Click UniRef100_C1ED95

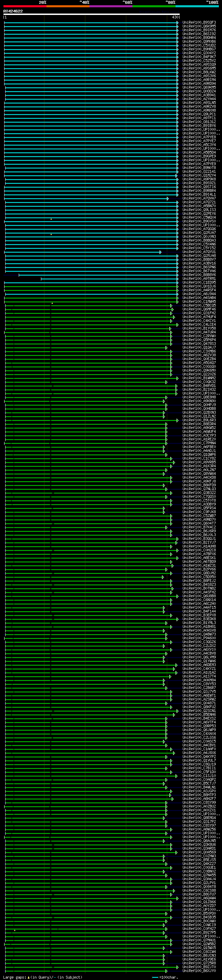pos(199,282)
